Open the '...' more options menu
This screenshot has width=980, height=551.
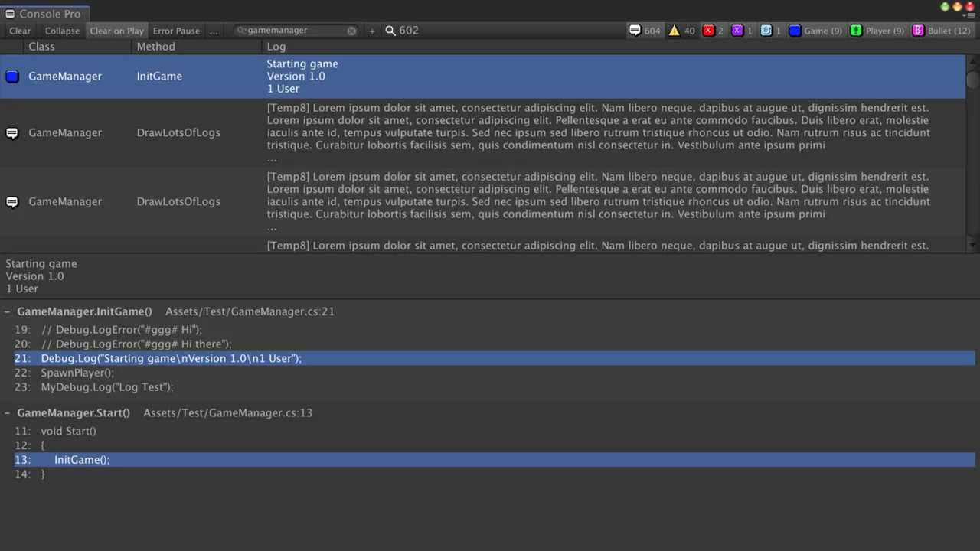tap(214, 31)
